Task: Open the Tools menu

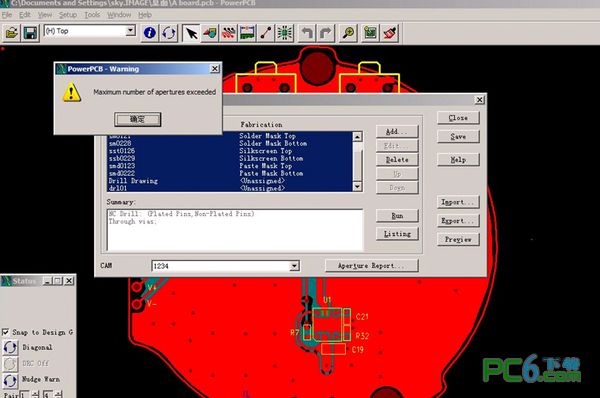Action: tap(92, 15)
